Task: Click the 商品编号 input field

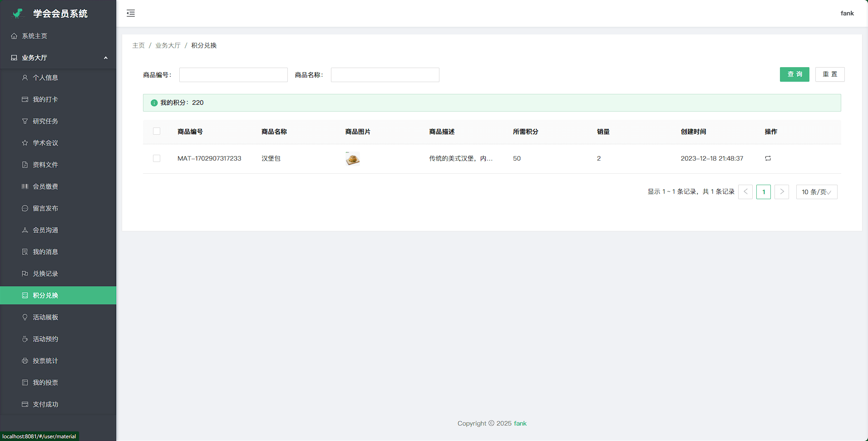Action: click(x=233, y=75)
